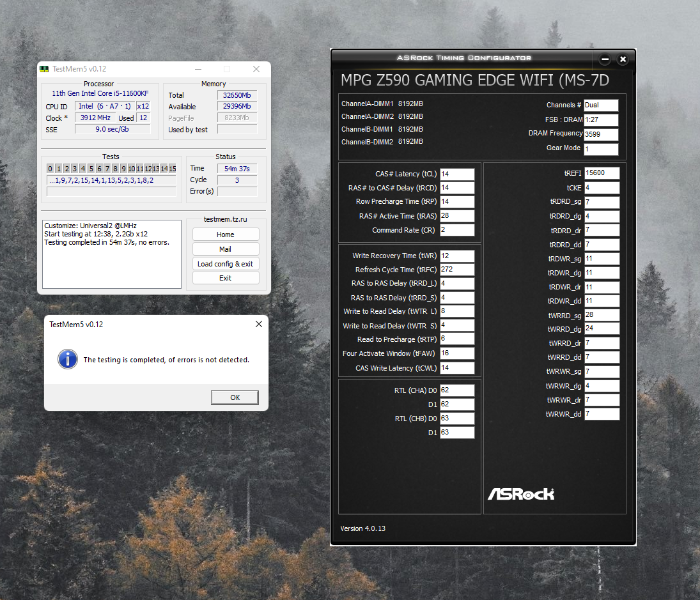
Task: Click the 11th Gen Intel Core i5-11600KF text
Action: click(x=100, y=94)
